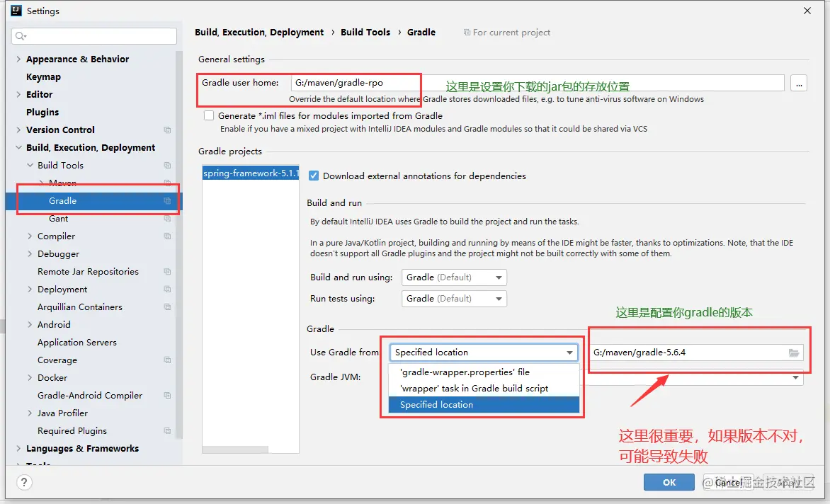Expand the Compiler node
Screen dimensions: 830x504
(x=30, y=236)
